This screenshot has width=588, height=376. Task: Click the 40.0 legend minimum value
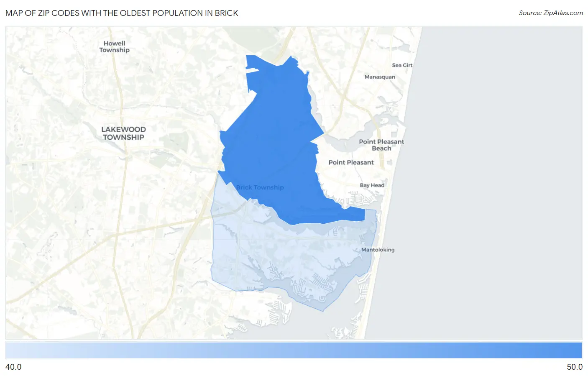click(x=13, y=367)
